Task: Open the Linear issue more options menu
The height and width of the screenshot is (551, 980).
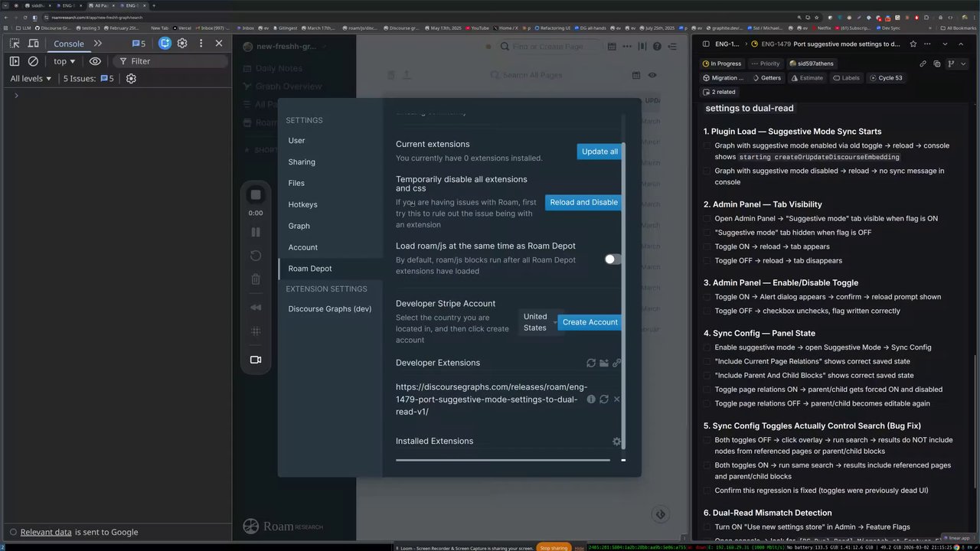Action: (x=927, y=44)
